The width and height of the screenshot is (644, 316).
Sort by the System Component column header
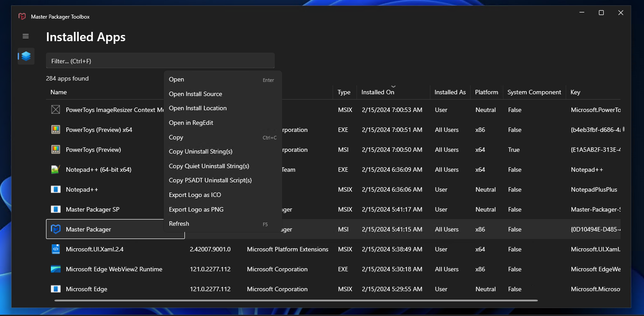534,92
